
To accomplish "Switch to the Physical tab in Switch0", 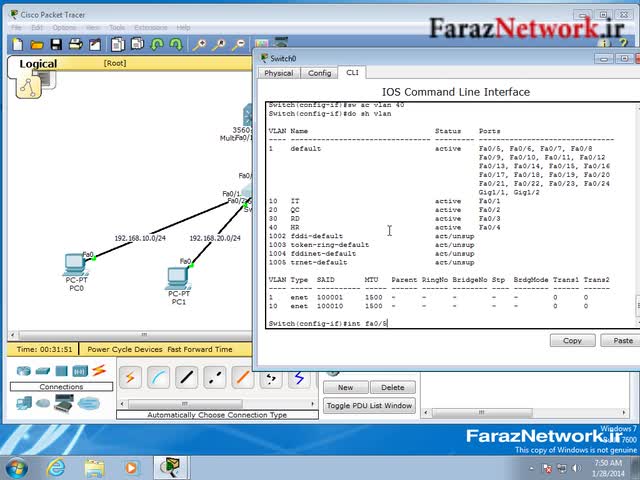I will pos(278,73).
